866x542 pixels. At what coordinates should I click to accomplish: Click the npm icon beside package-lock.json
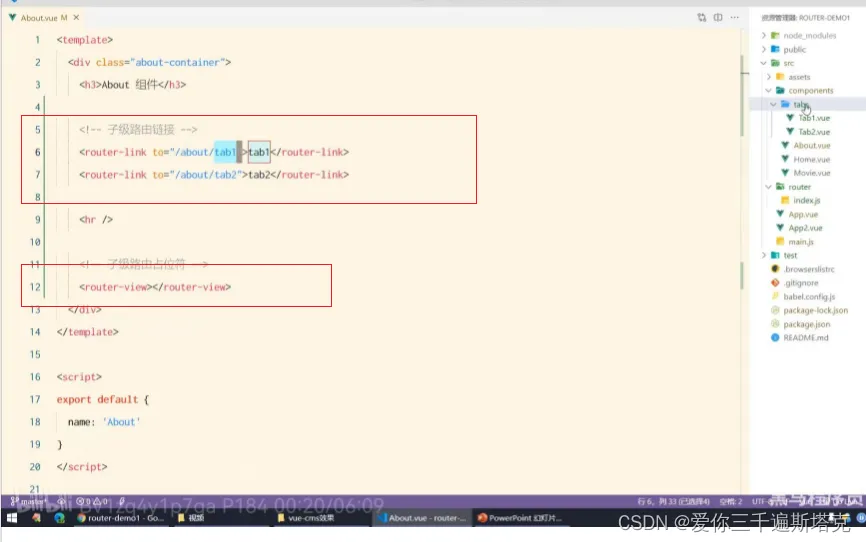[775, 311]
